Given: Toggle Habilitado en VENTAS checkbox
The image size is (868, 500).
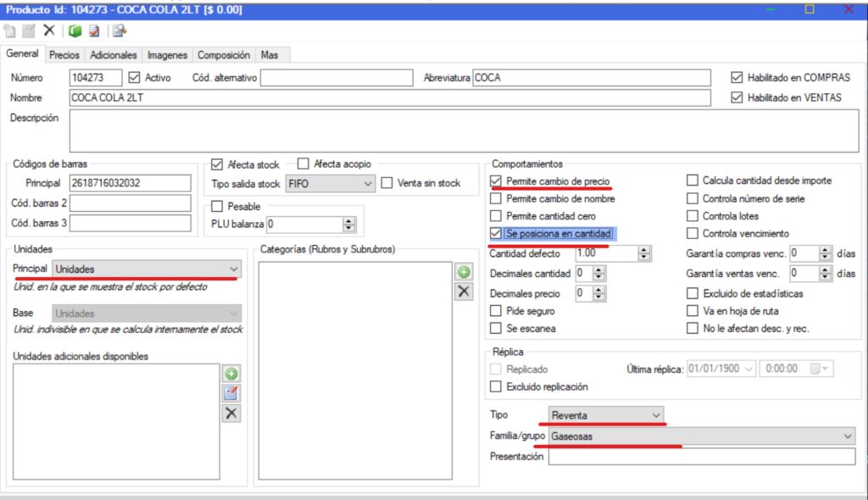Looking at the screenshot, I should (737, 97).
